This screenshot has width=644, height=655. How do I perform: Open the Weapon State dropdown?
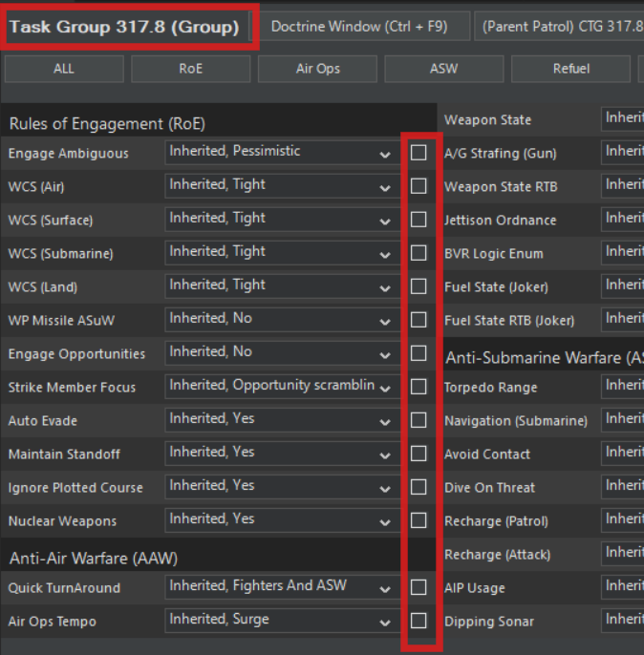(x=623, y=119)
